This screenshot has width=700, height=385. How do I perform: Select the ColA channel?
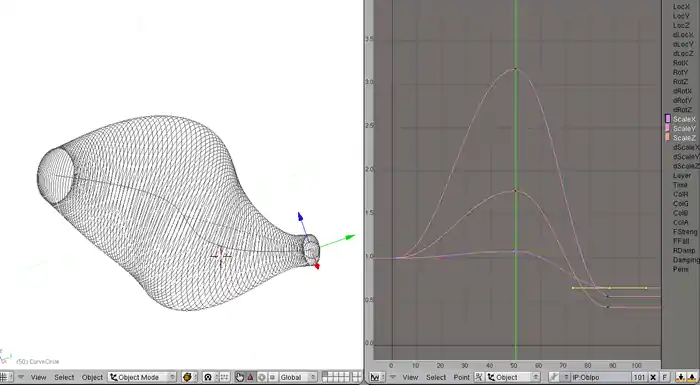point(680,222)
